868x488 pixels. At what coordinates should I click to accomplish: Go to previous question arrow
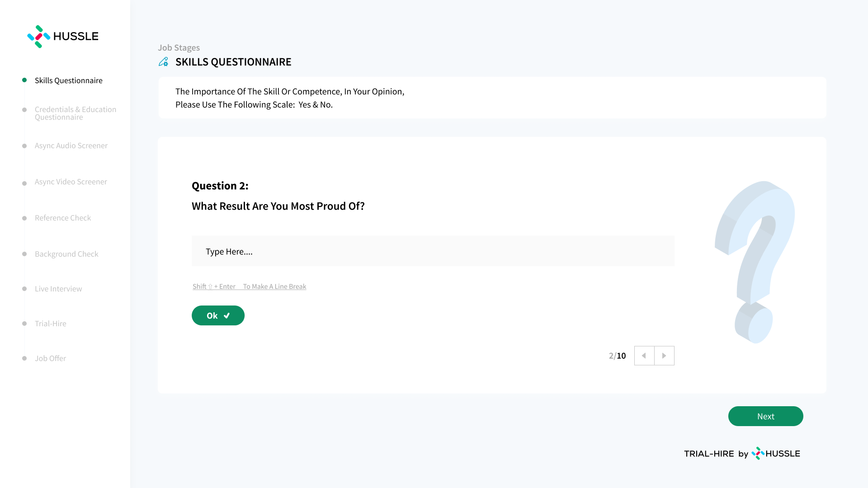(x=644, y=356)
